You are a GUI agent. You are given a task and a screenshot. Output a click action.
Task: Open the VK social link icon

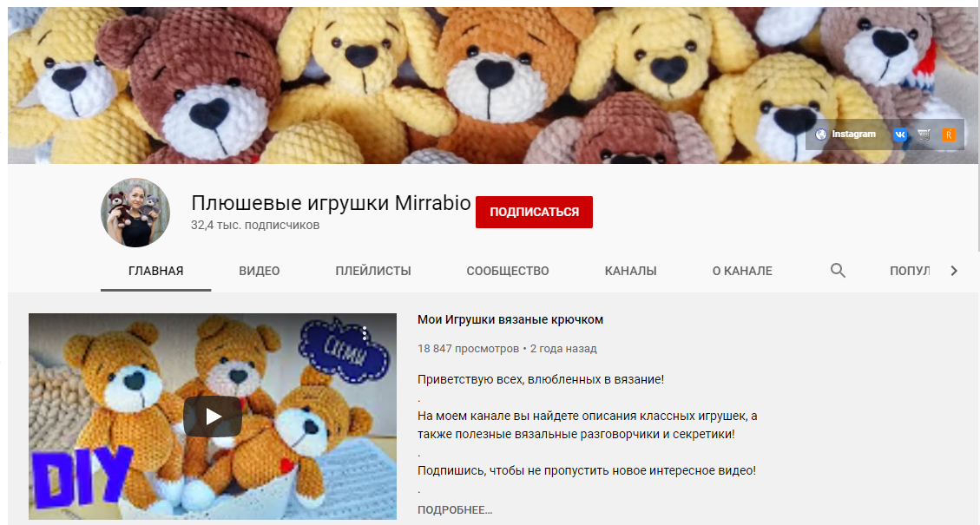tap(900, 135)
